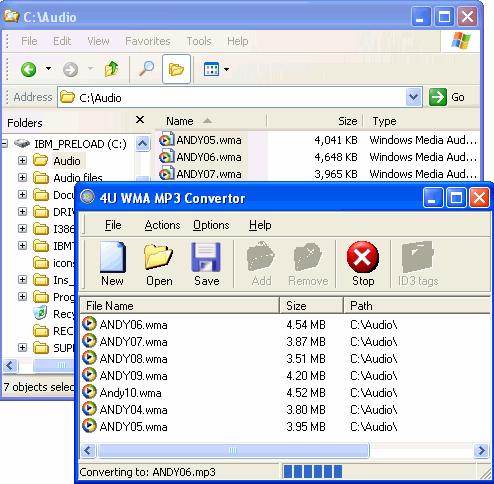Click the ANDY07.wma file icon in Explorer
This screenshot has height=484, width=494.
point(167,173)
